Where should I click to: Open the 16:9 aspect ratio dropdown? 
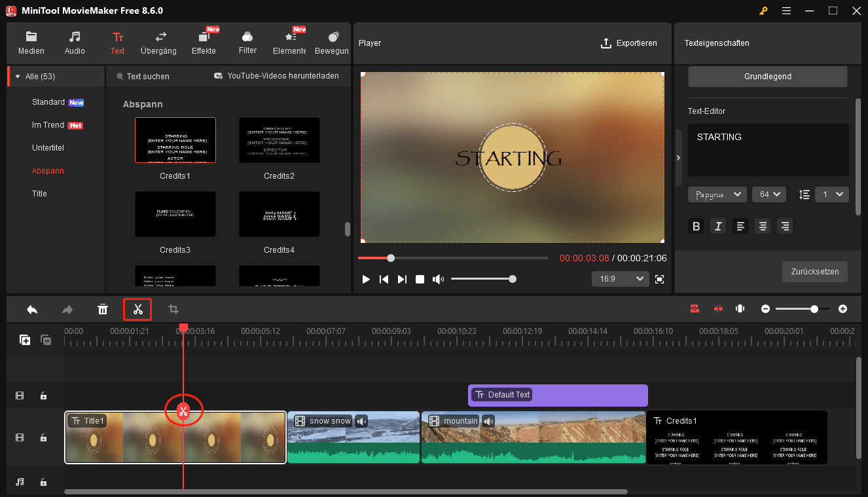click(x=620, y=278)
